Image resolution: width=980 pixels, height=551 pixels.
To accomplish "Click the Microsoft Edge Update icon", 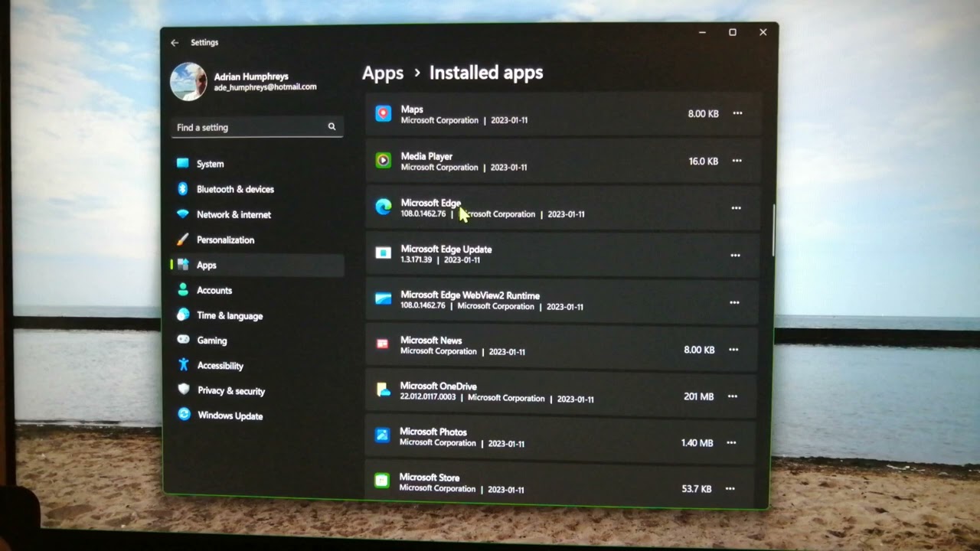I will (x=384, y=253).
